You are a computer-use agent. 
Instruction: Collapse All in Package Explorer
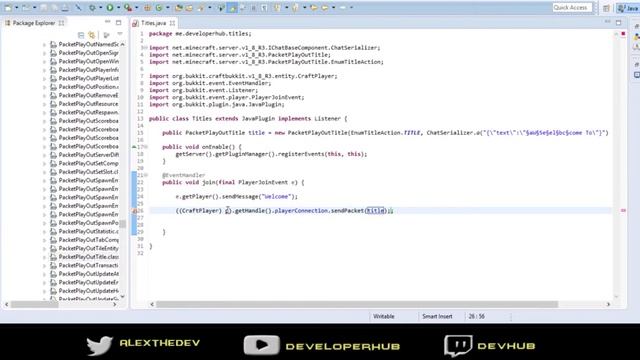pos(81,35)
